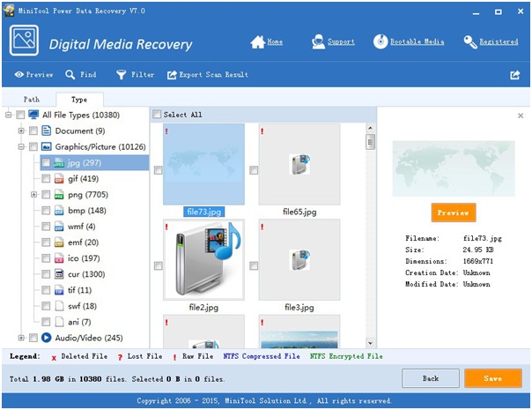Open the Filter funnel tool

click(121, 75)
